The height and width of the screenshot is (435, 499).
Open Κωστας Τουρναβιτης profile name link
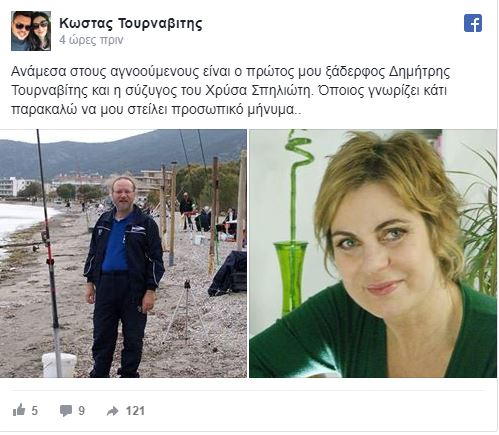131,23
